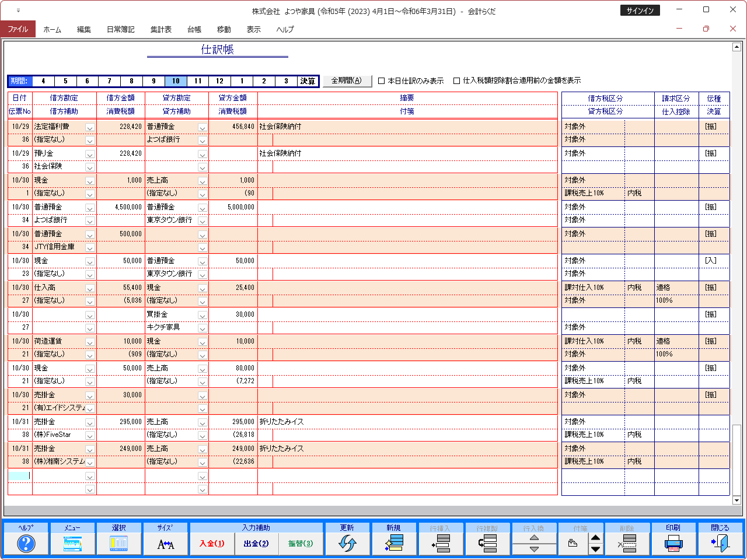Expand (株)FiveStar sub-account dropdown
The image size is (747, 560).
click(x=90, y=435)
